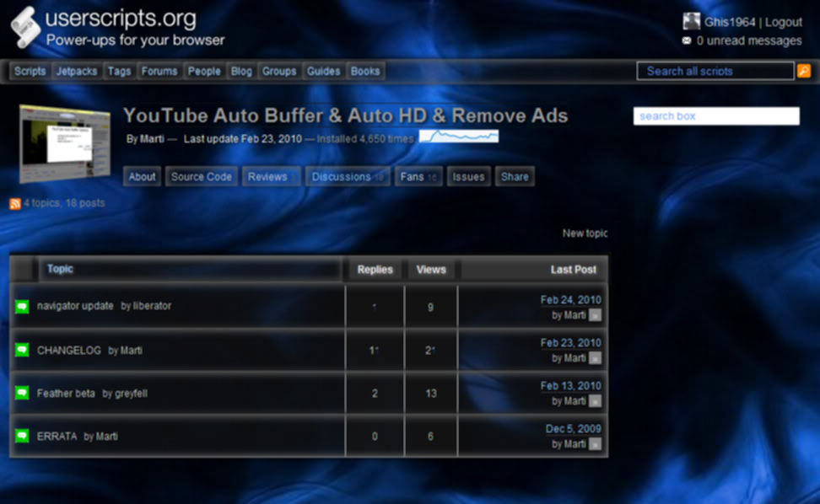Click the Ghis1964 user avatar
Image resolution: width=820 pixels, height=504 pixels.
click(691, 21)
